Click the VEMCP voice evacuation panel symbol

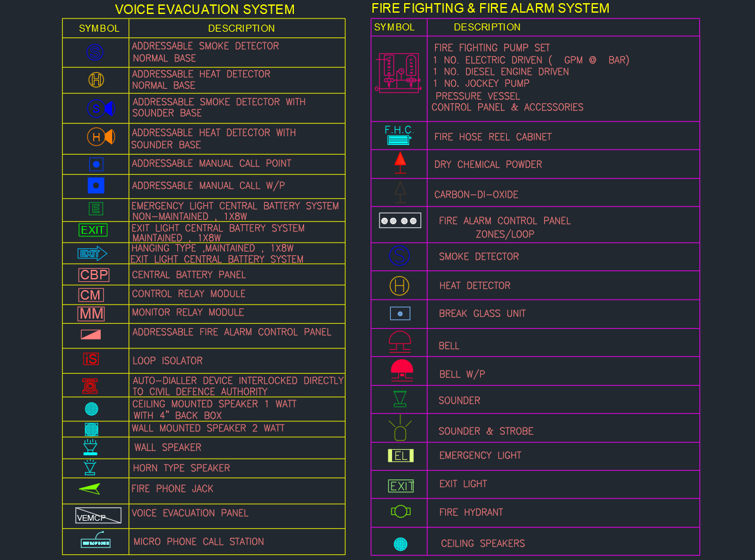[98, 516]
